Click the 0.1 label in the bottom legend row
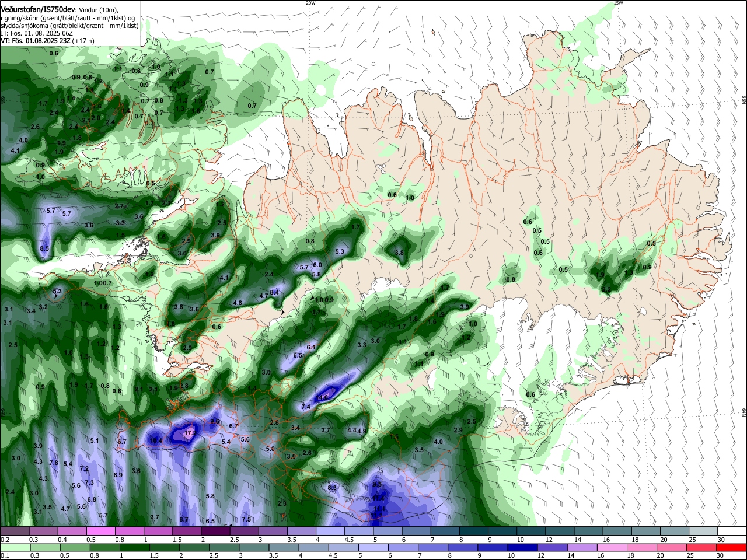 tap(5, 556)
